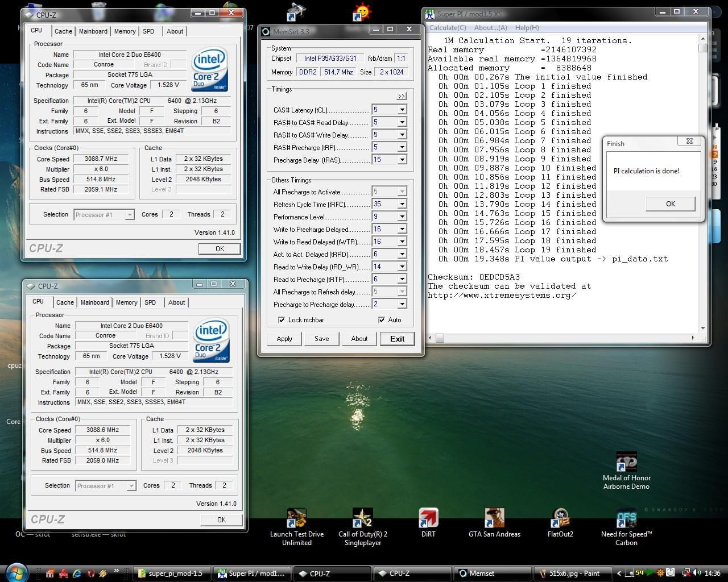Close the Finish dialog with X

tap(689, 142)
